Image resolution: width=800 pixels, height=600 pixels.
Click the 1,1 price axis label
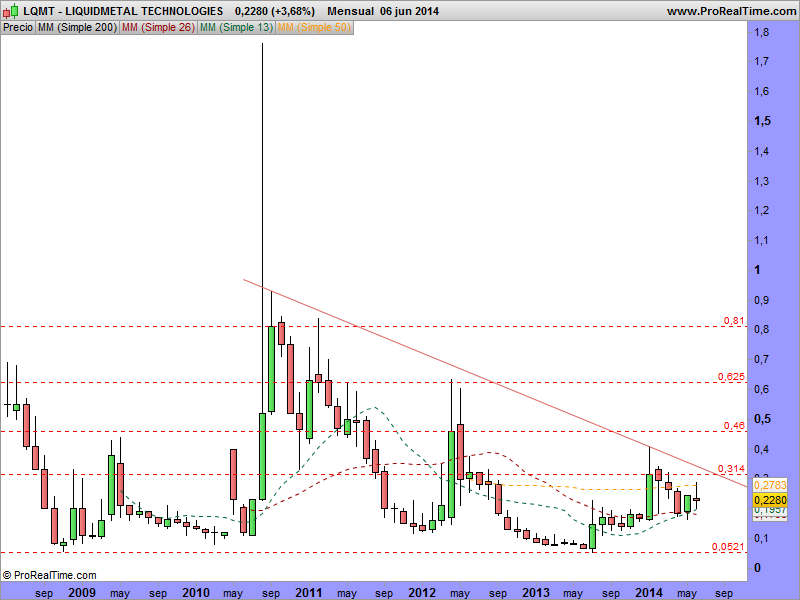point(762,241)
